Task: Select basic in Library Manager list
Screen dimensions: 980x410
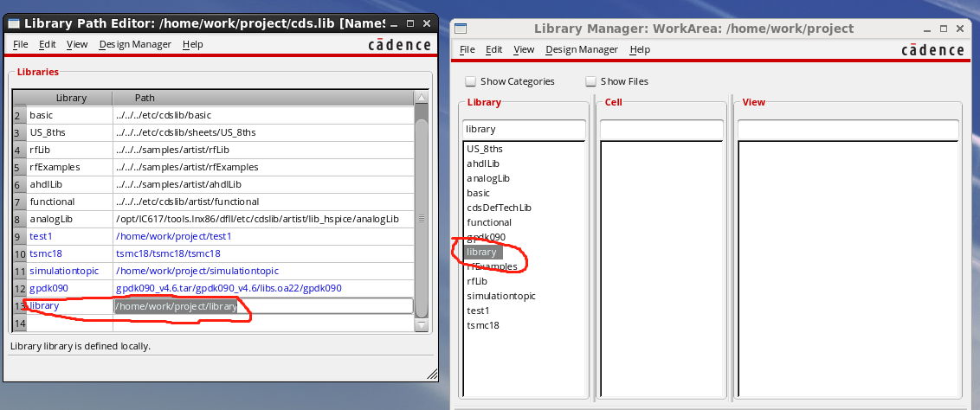Action: pyautogui.click(x=478, y=193)
